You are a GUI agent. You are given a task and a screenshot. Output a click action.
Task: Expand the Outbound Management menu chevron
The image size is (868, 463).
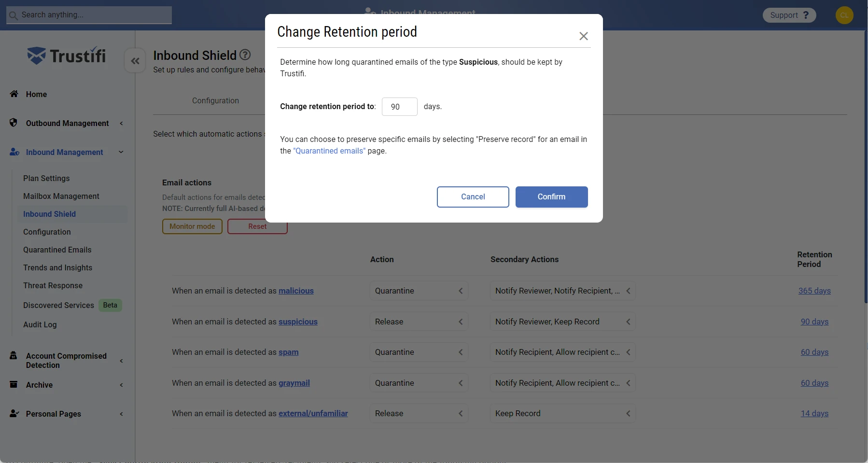pos(121,123)
